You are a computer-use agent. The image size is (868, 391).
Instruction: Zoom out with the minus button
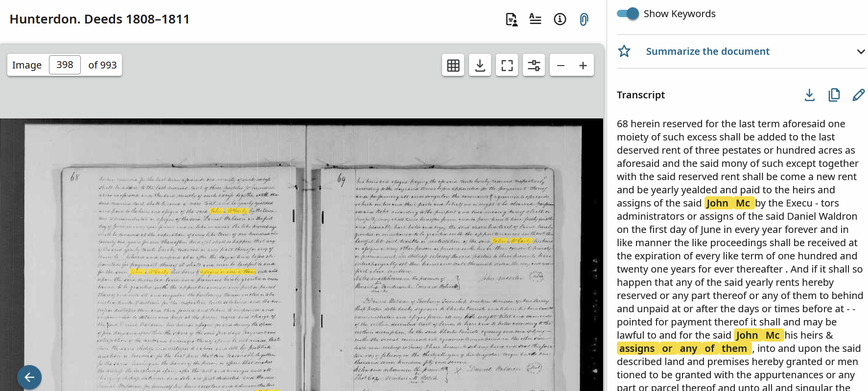[x=561, y=65]
